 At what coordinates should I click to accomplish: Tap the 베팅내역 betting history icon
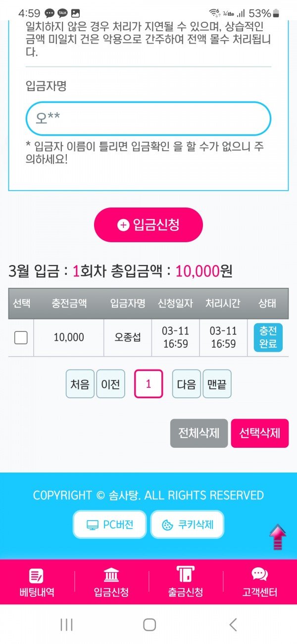37,576
